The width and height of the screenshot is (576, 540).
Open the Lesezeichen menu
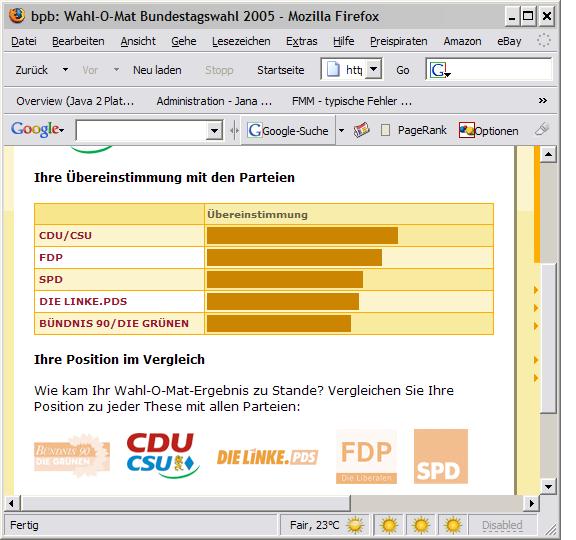coord(241,41)
